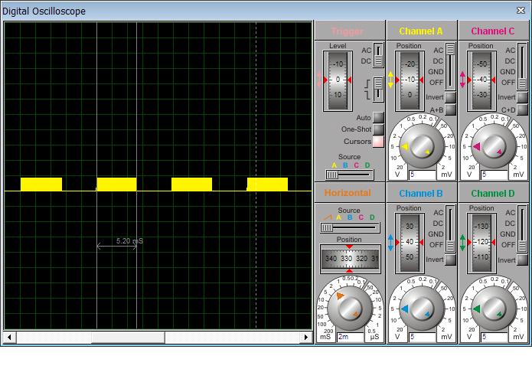Click the Channel D volts/div rotary knob
Viewport: 532px width, 392px height.
pos(494,308)
